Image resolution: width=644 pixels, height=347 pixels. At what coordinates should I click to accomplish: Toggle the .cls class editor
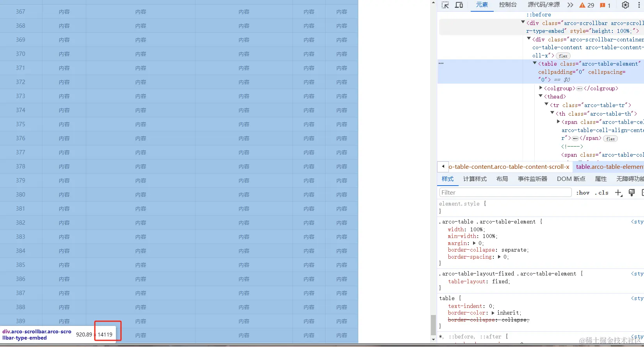602,193
